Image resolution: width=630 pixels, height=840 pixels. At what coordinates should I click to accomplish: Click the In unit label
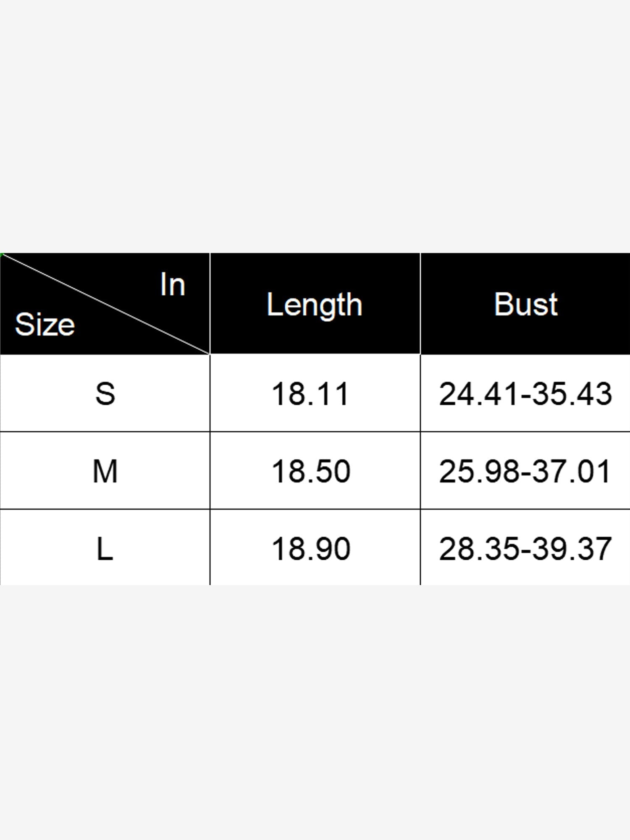pos(173,285)
